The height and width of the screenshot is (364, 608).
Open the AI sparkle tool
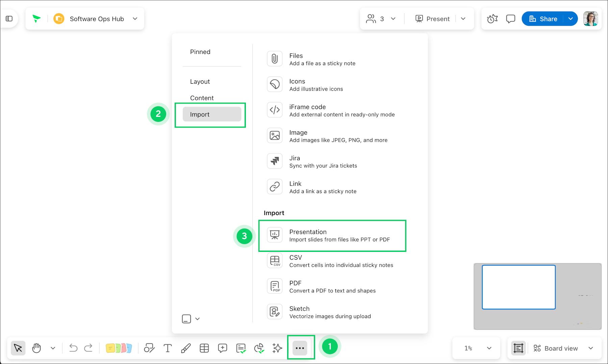(277, 348)
